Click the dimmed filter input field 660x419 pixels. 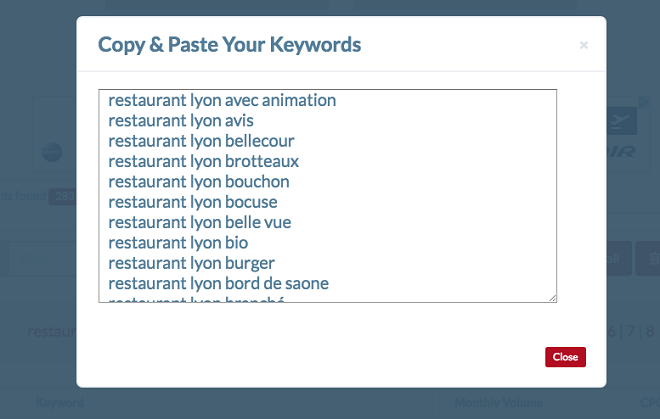click(42, 258)
